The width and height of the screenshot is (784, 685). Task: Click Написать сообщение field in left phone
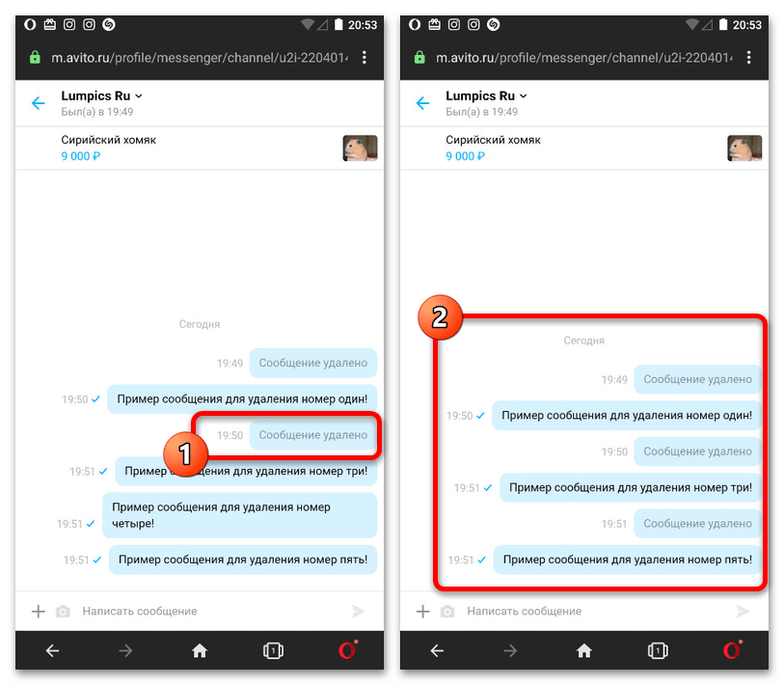click(140, 611)
